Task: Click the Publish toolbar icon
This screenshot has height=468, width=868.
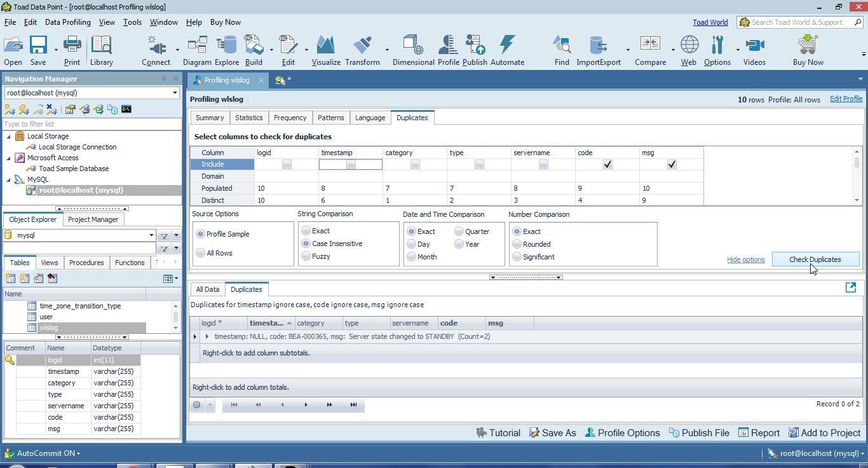Action: point(475,50)
